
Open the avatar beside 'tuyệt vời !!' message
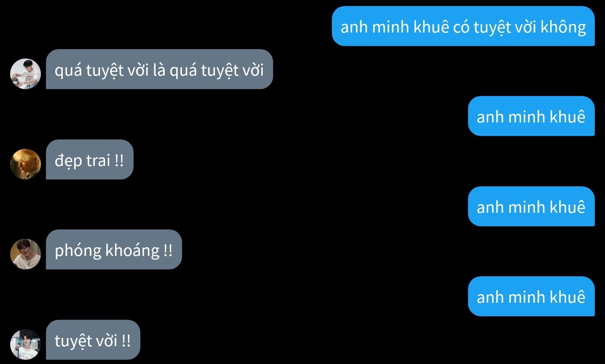pos(25,344)
